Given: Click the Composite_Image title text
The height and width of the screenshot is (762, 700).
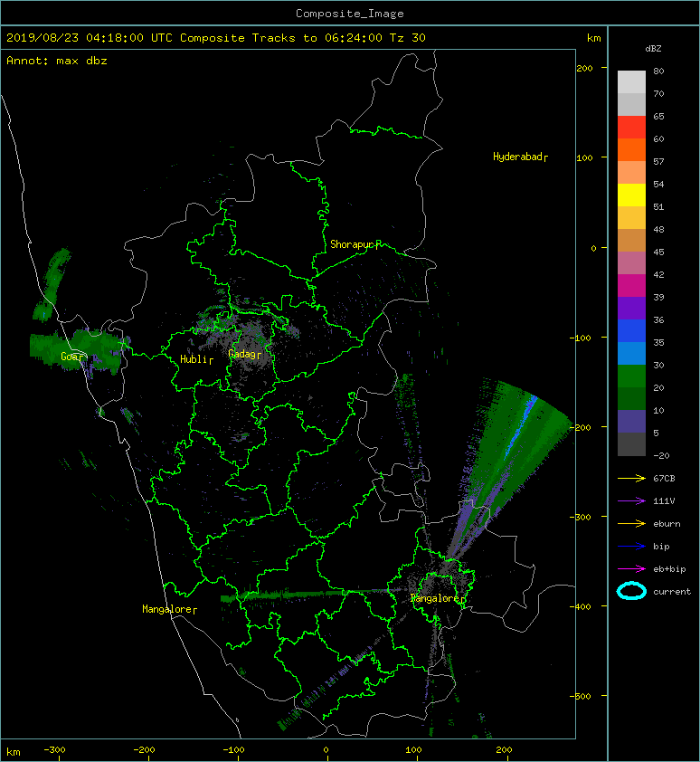Looking at the screenshot, I should coord(350,14).
